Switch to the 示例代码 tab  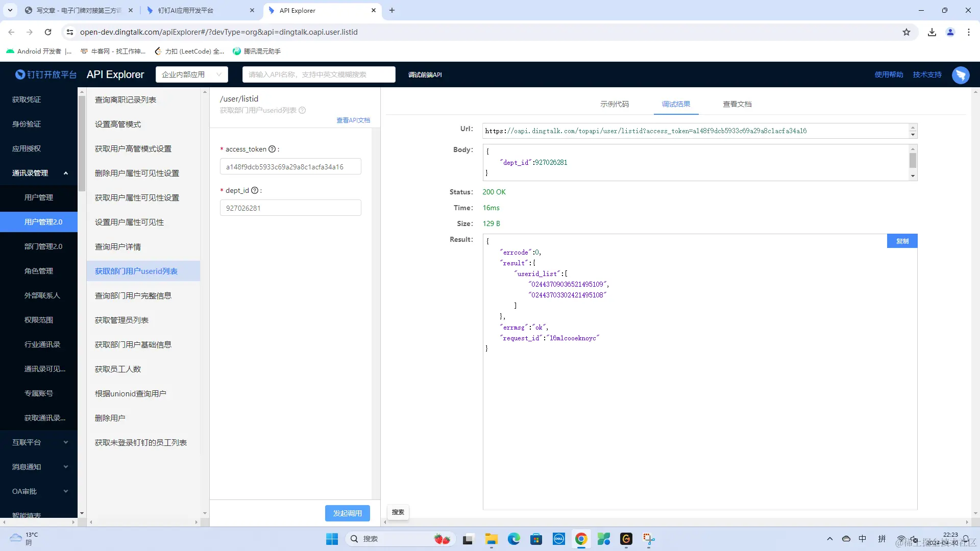615,104
